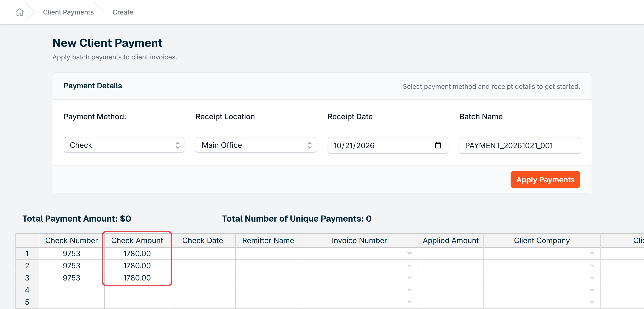Click the empty Applied Amount cell in row 1
The image size is (644, 309).
coord(450,254)
